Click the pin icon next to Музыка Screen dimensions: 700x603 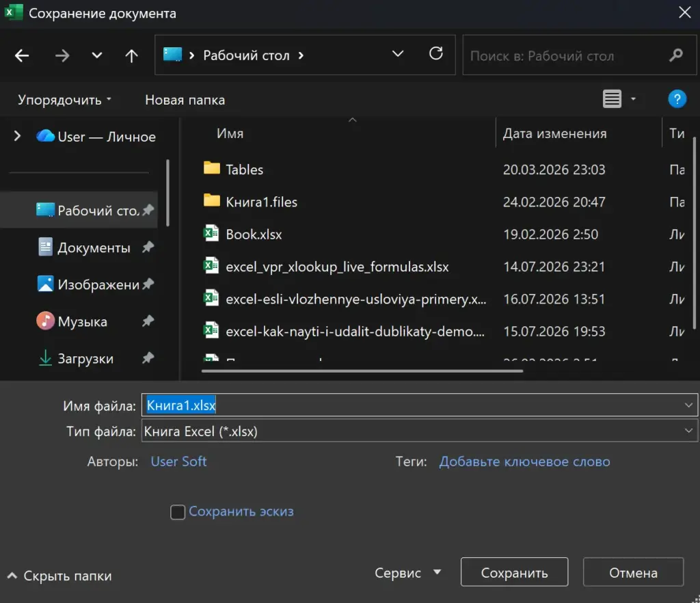point(148,321)
